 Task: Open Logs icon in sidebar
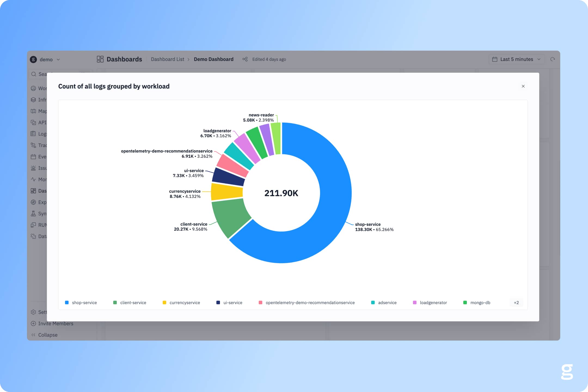[x=33, y=134]
